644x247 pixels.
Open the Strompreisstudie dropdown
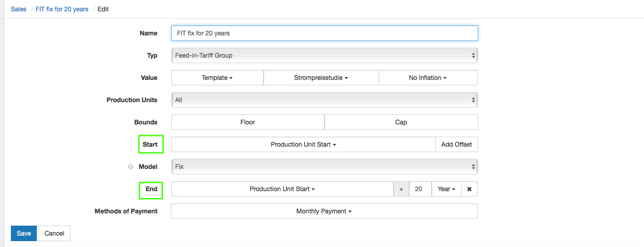click(321, 78)
